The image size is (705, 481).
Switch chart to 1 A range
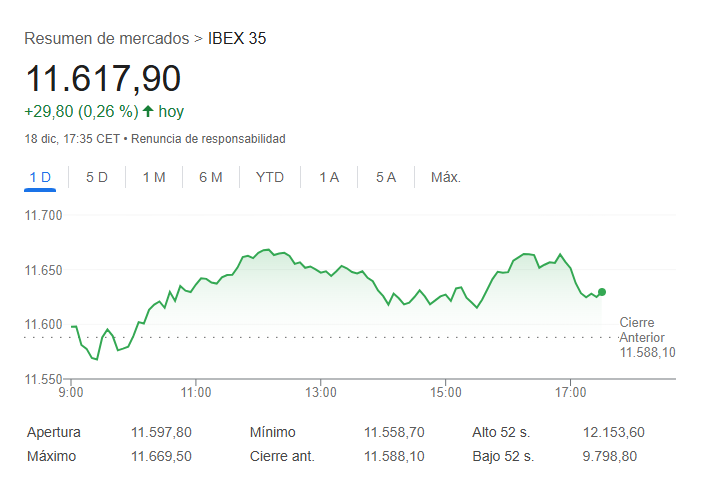click(x=329, y=178)
